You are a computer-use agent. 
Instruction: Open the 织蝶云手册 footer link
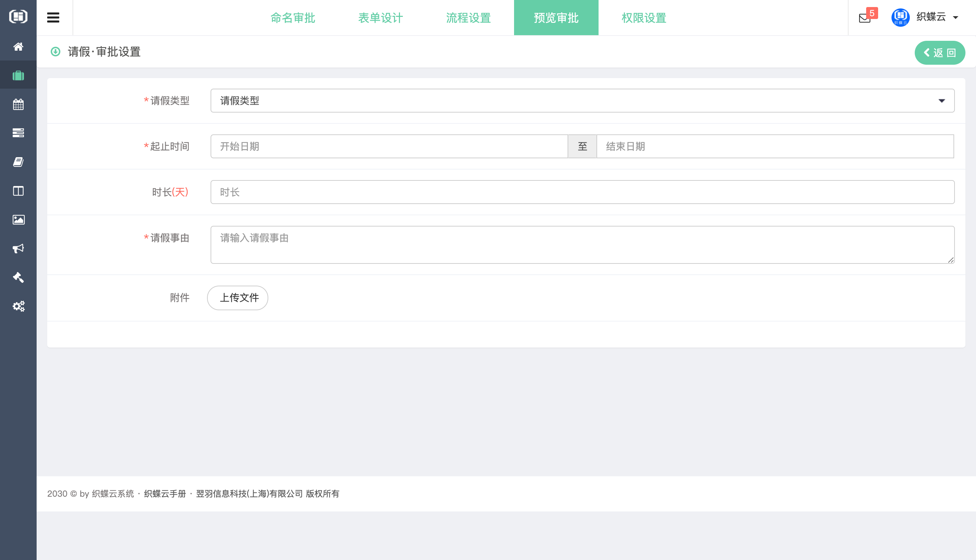165,494
